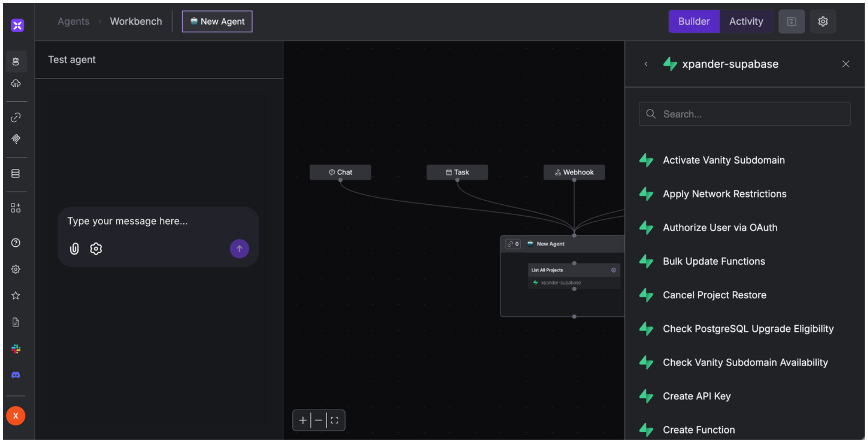Click the canvas zoom in plus
The height and width of the screenshot is (443, 868).
coord(303,420)
